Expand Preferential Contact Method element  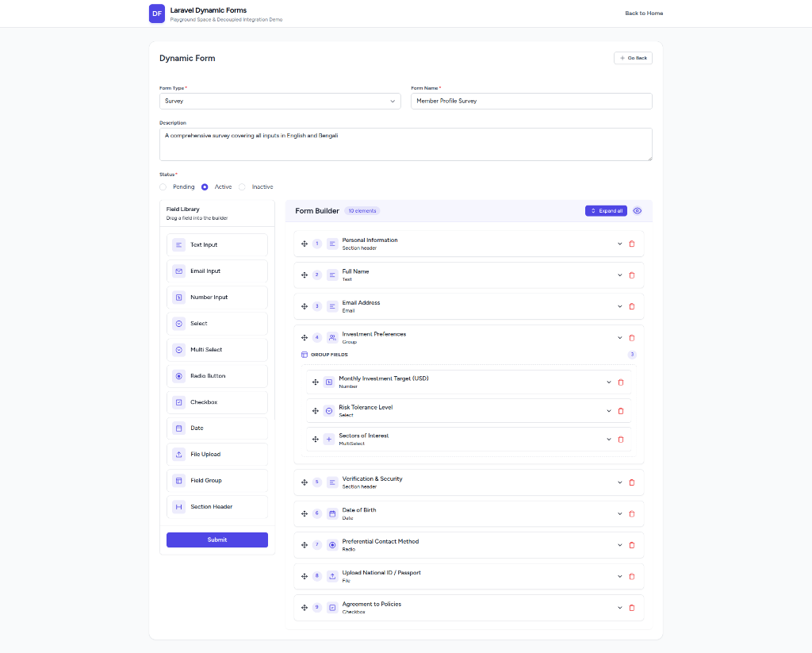pyautogui.click(x=620, y=545)
